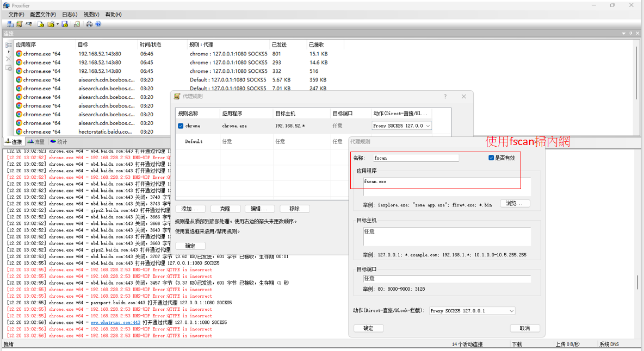Click the 应用程序 box containing fscan.exe
Image resolution: width=644 pixels, height=351 pixels.
click(x=447, y=186)
